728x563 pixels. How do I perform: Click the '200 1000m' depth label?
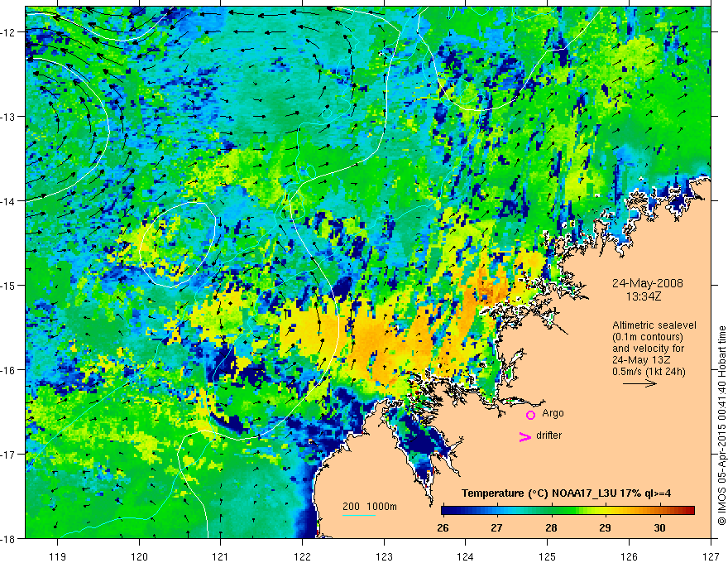pyautogui.click(x=370, y=507)
